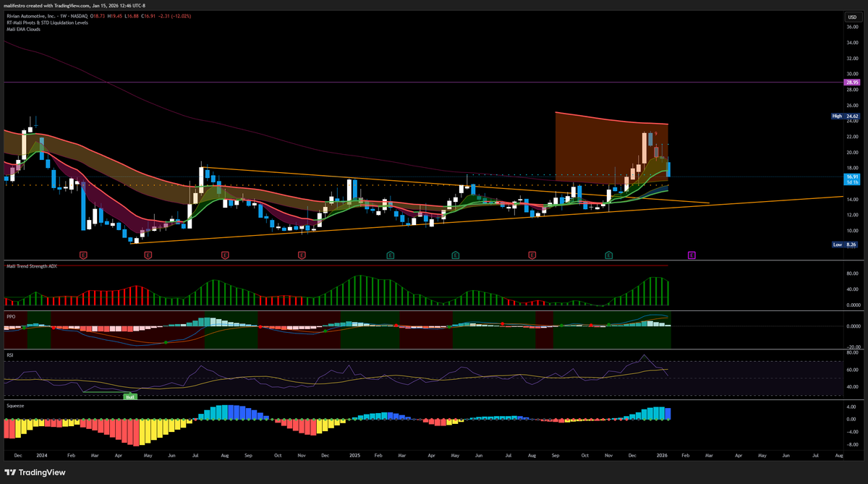Select the November 2025 green earnings marker

609,255
